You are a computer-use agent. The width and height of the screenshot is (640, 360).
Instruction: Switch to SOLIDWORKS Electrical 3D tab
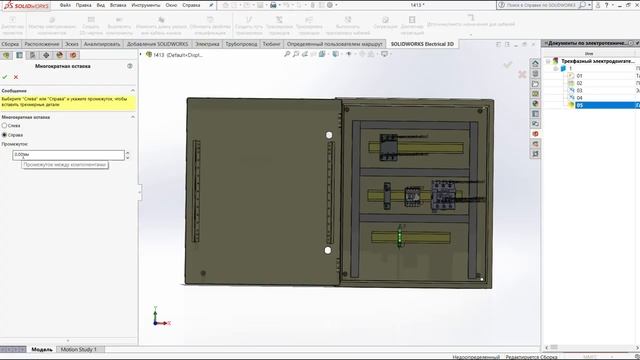coord(422,44)
